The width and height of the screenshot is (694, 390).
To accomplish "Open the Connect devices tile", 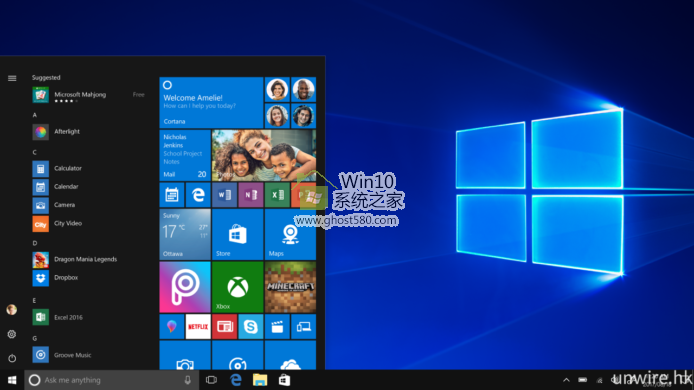I will coord(304,327).
